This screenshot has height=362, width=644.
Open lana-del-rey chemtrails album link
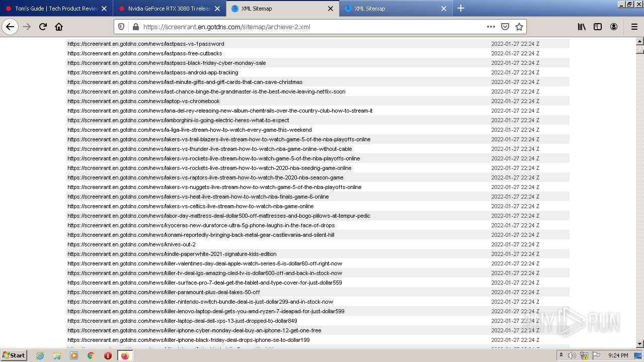pyautogui.click(x=220, y=111)
